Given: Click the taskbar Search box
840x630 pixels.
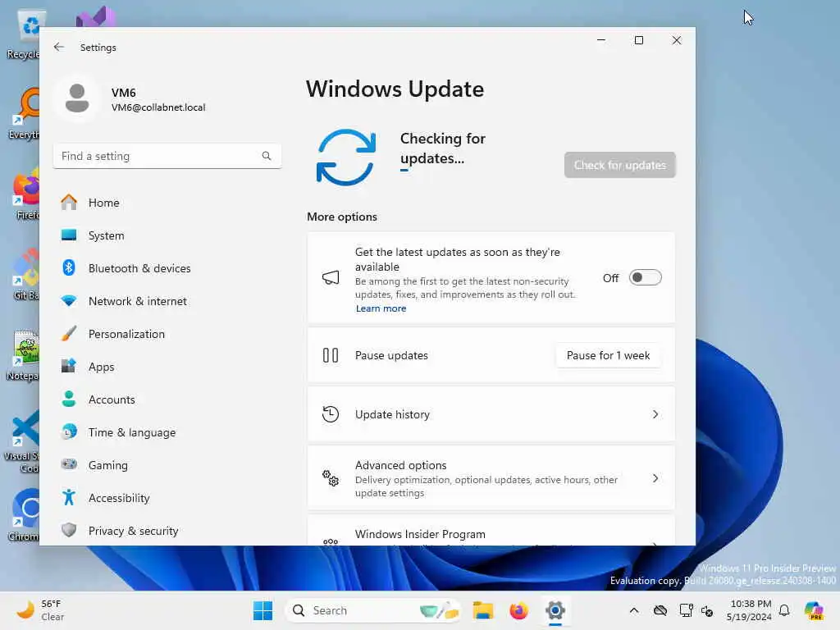Looking at the screenshot, I should [374, 610].
